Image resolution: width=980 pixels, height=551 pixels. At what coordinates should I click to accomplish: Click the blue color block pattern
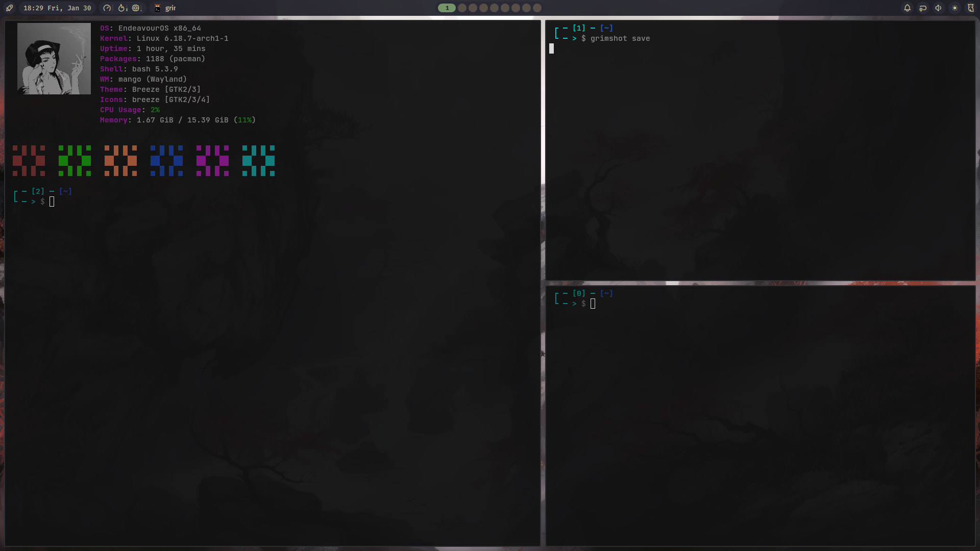[166, 160]
